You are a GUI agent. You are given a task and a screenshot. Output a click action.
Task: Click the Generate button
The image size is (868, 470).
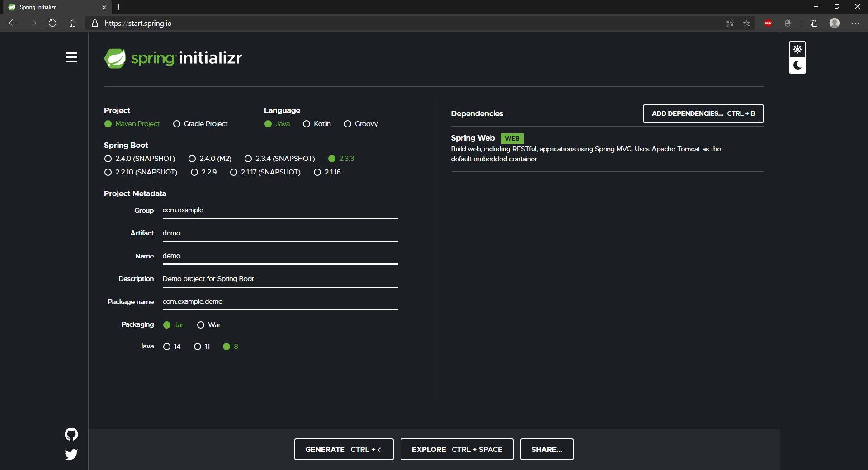pos(344,449)
